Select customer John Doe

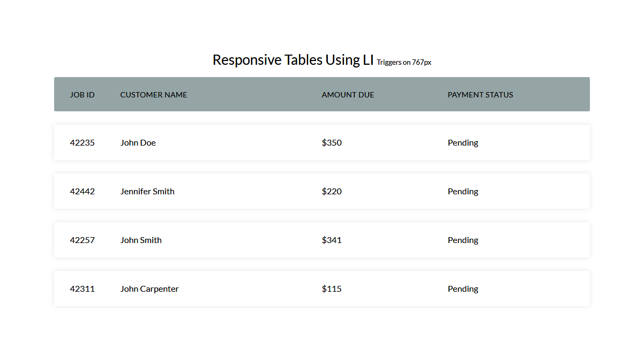(138, 143)
